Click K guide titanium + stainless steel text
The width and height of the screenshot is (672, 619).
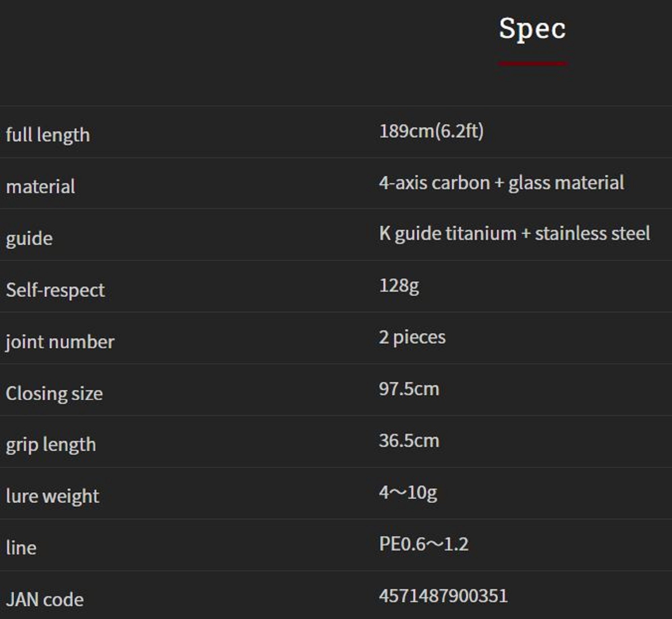tap(514, 234)
